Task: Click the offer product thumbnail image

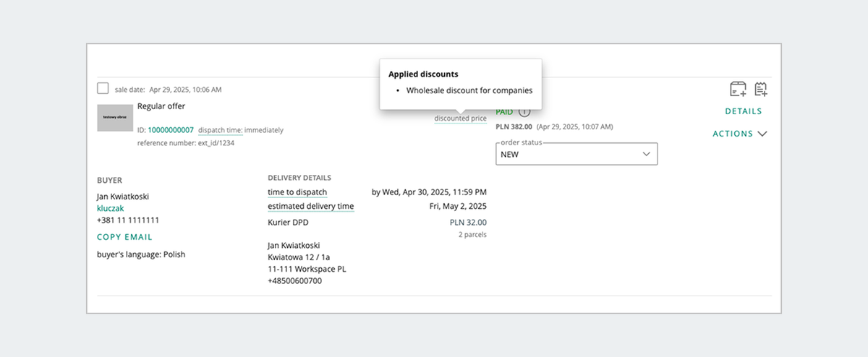Action: [115, 117]
